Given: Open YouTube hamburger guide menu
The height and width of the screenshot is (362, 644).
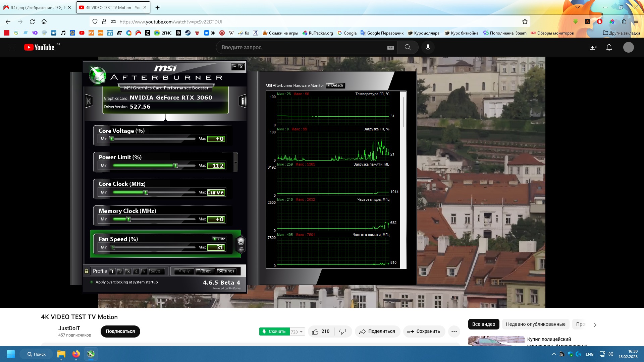Looking at the screenshot, I should pos(12,47).
